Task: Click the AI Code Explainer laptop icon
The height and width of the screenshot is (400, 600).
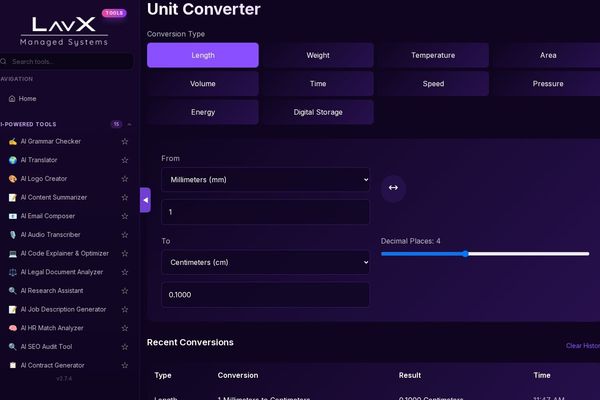Action: [x=13, y=253]
